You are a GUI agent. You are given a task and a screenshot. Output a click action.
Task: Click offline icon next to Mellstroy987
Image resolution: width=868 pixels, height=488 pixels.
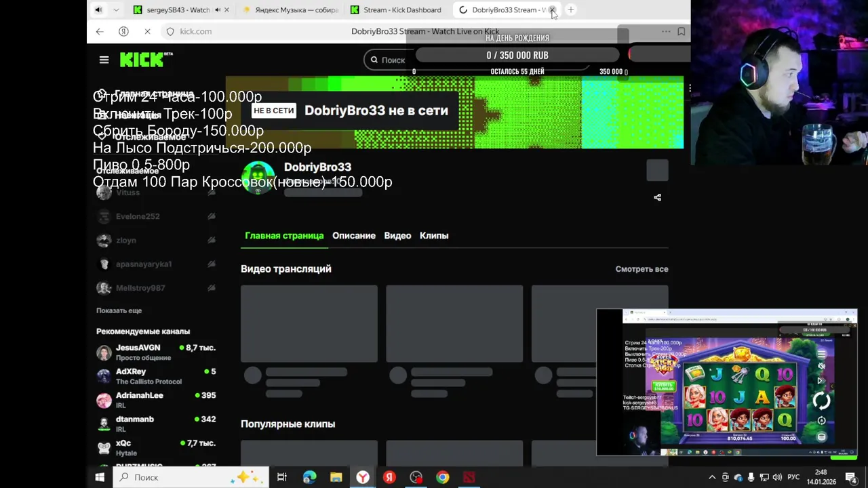coord(212,287)
